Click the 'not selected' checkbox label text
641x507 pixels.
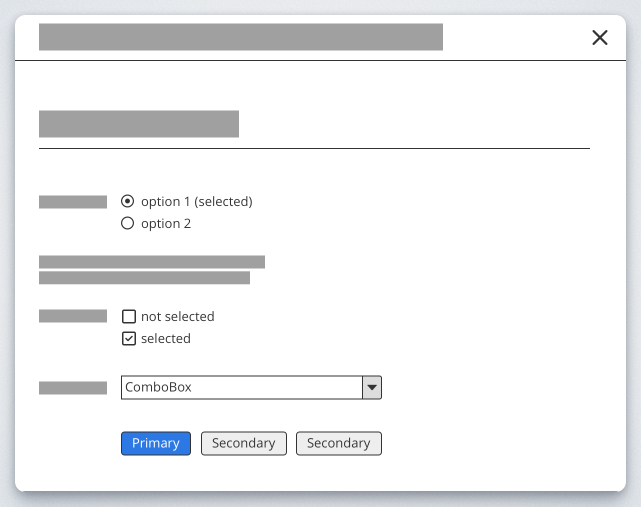177,317
